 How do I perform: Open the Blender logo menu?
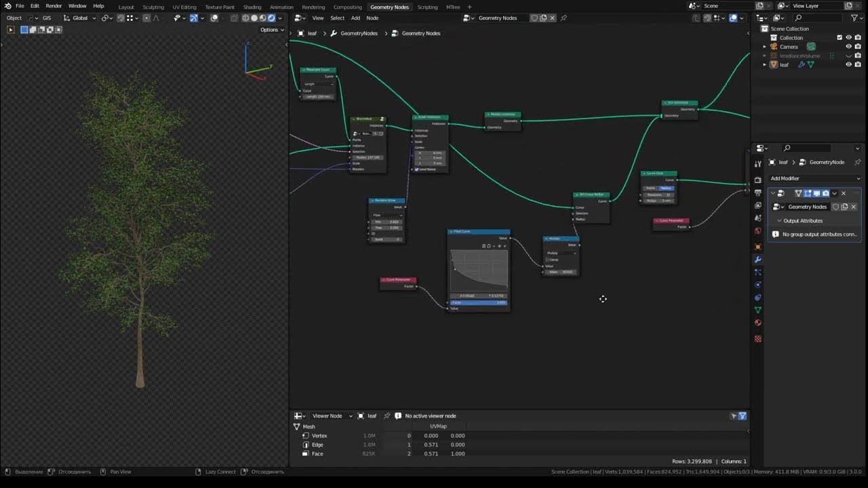(7, 6)
